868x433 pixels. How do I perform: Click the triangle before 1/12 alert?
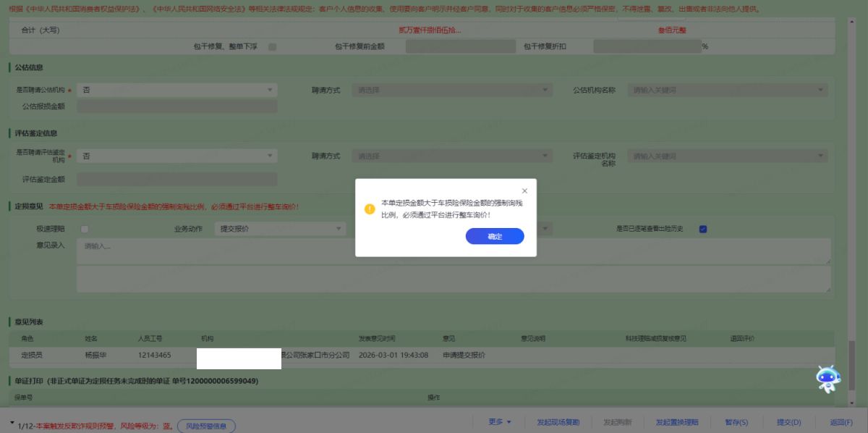click(12, 422)
